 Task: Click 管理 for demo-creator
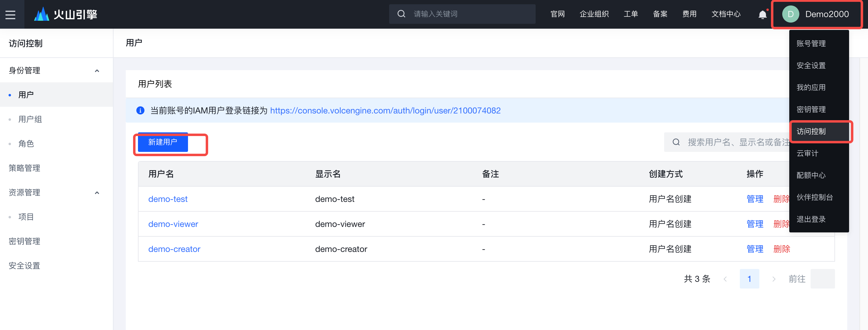point(755,249)
